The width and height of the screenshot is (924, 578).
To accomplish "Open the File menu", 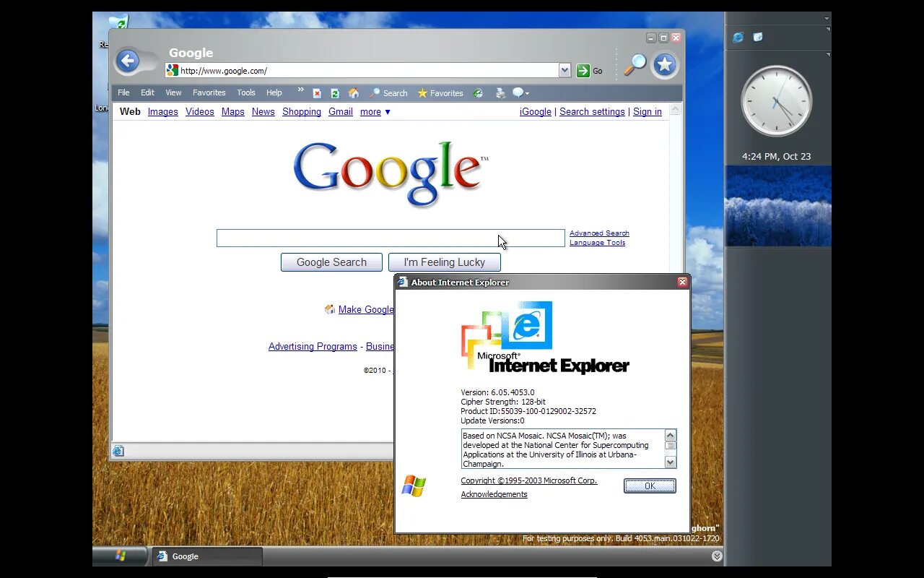I will tap(124, 93).
